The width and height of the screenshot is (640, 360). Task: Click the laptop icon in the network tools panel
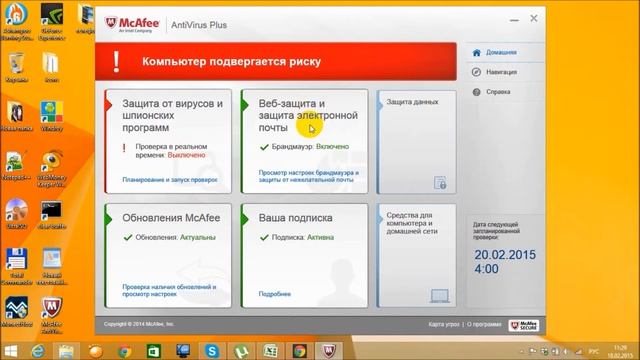click(440, 296)
